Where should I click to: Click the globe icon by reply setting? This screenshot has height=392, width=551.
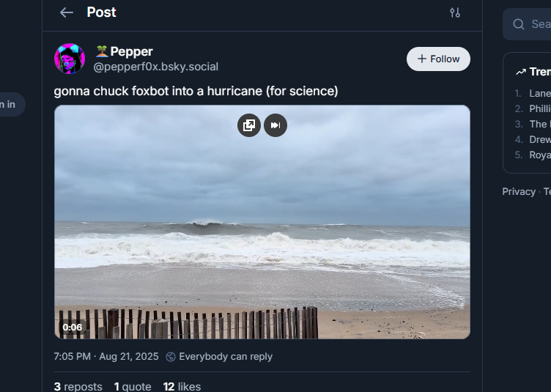click(171, 357)
